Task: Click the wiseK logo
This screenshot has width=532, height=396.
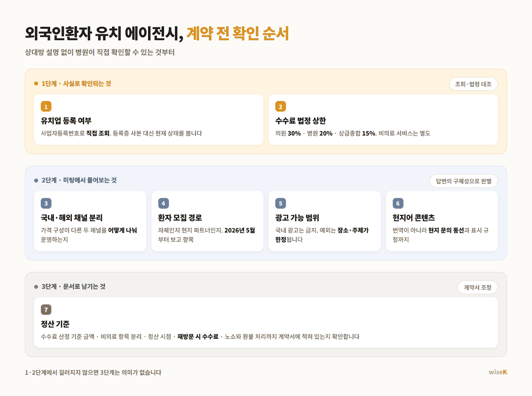Action: click(x=498, y=372)
